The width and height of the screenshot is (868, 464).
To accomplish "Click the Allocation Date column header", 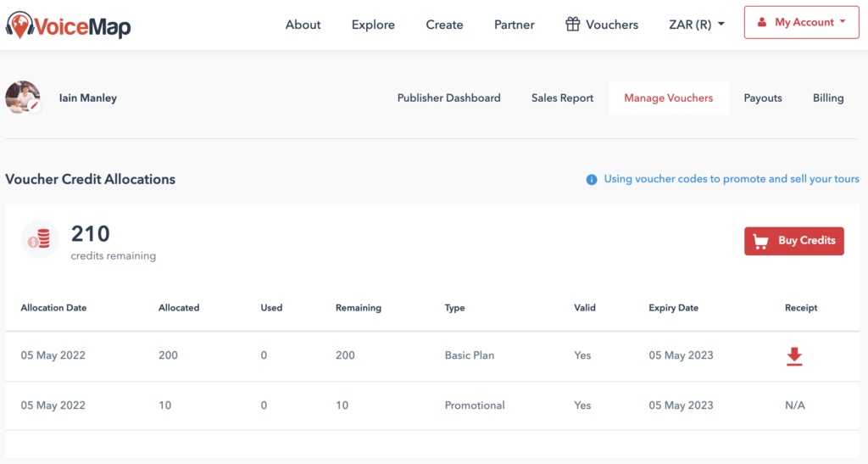I will pyautogui.click(x=53, y=308).
